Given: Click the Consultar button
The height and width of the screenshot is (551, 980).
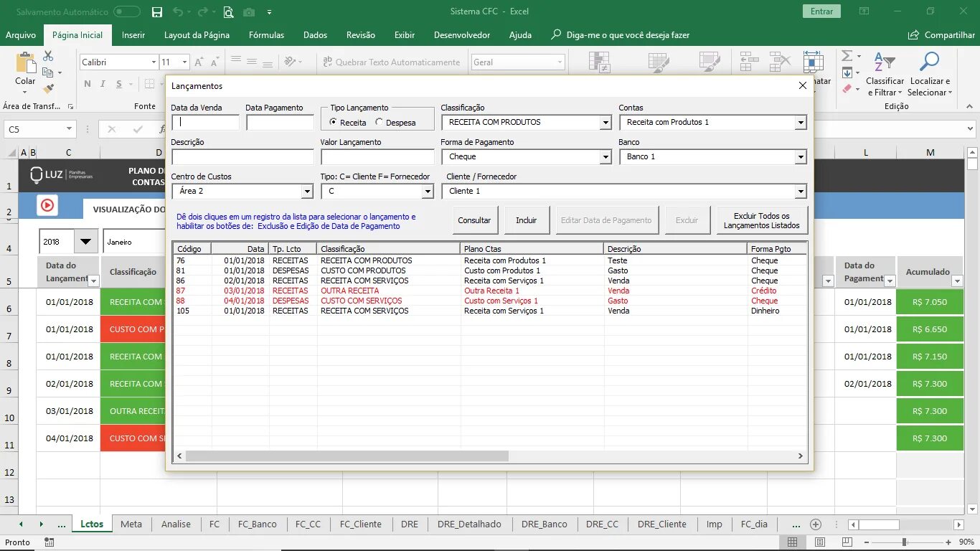Looking at the screenshot, I should (474, 220).
